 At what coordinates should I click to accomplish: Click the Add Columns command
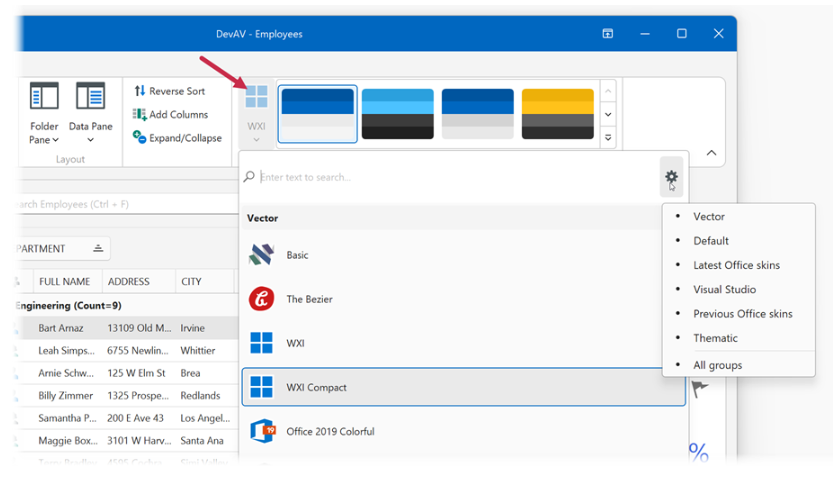170,114
